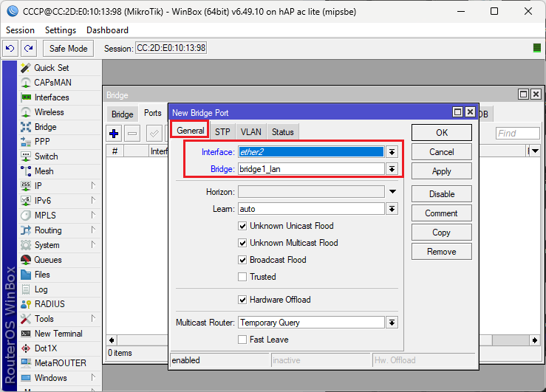Open Quick Set from the sidebar
Image resolution: width=546 pixels, height=392 pixels.
pos(52,68)
